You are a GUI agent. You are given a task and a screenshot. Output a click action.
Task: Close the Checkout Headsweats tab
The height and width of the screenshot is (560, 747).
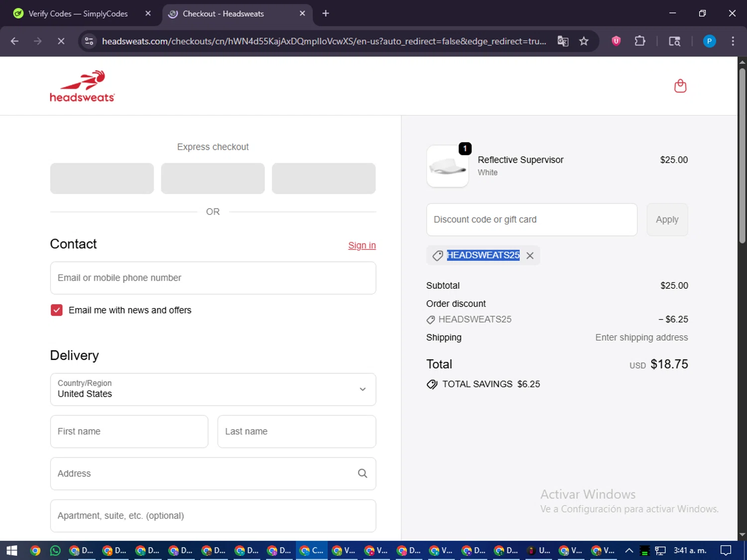[302, 13]
